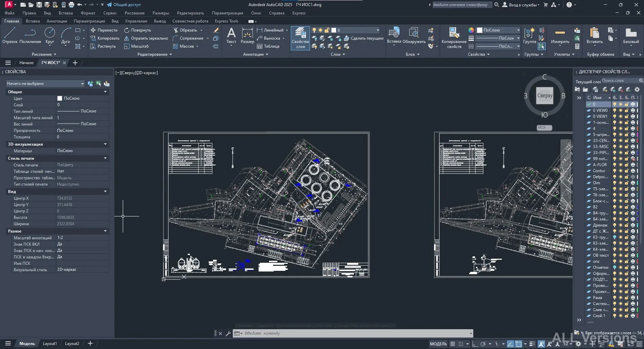
Task: Click the Отразить зеркально mirror tool
Action: [x=146, y=38]
